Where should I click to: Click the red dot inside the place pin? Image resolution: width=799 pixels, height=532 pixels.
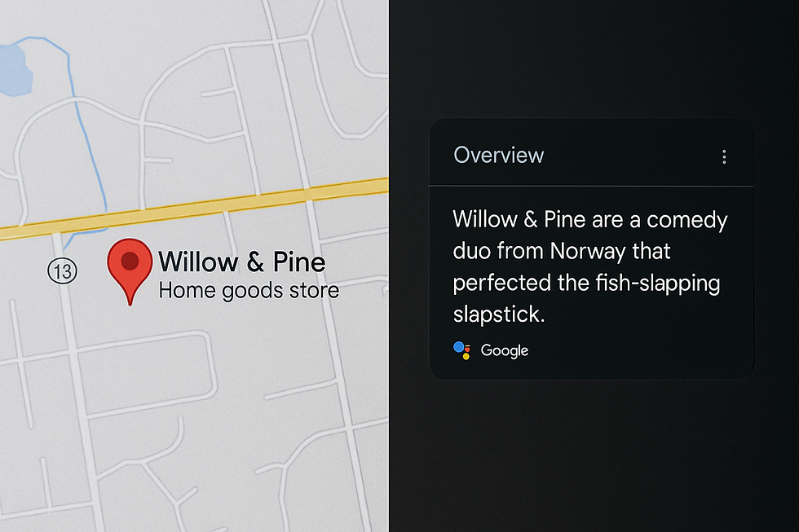click(129, 262)
